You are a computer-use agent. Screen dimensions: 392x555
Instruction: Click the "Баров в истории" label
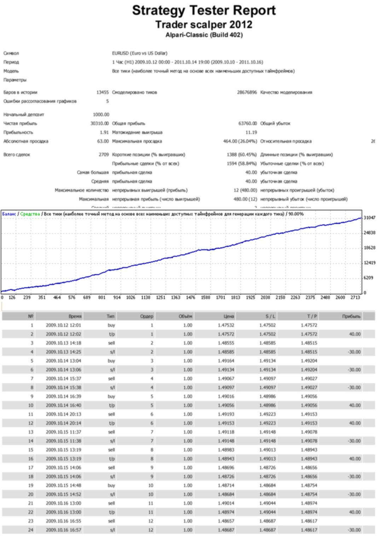tap(20, 92)
